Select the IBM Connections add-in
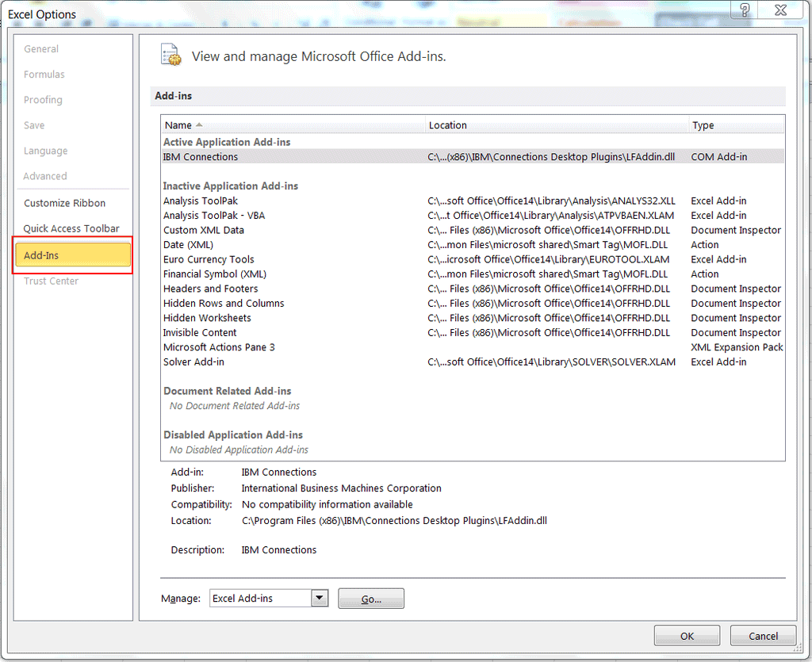Screen dimensions: 812x662 coord(200,156)
